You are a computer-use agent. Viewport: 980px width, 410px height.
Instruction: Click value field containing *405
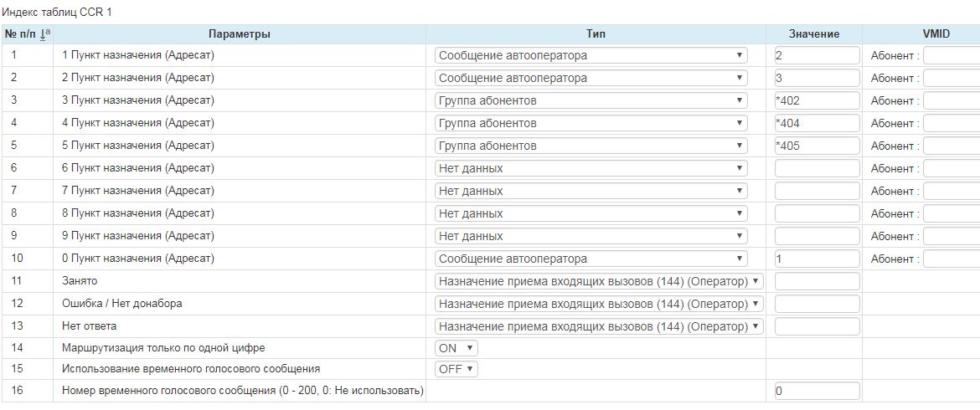817,146
